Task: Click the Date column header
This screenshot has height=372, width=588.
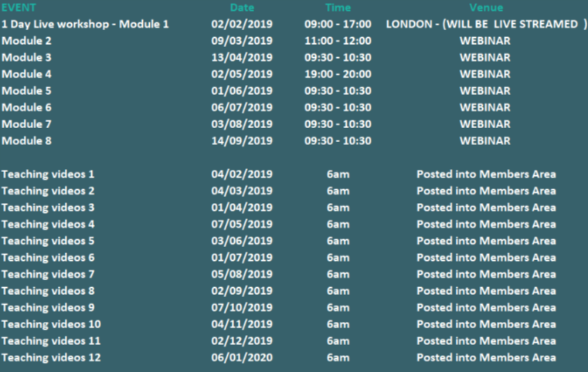Action: 242,8
